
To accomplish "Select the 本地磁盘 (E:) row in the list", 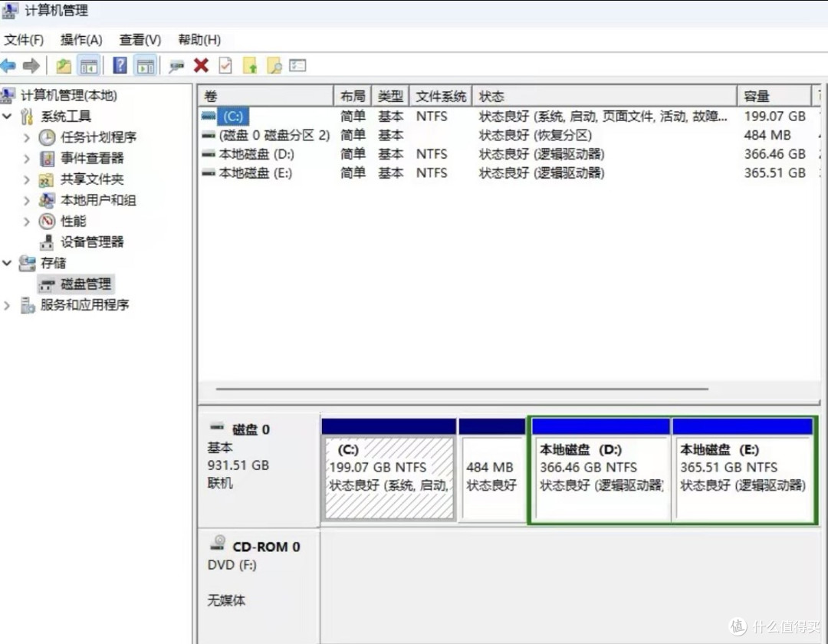I will click(x=510, y=173).
